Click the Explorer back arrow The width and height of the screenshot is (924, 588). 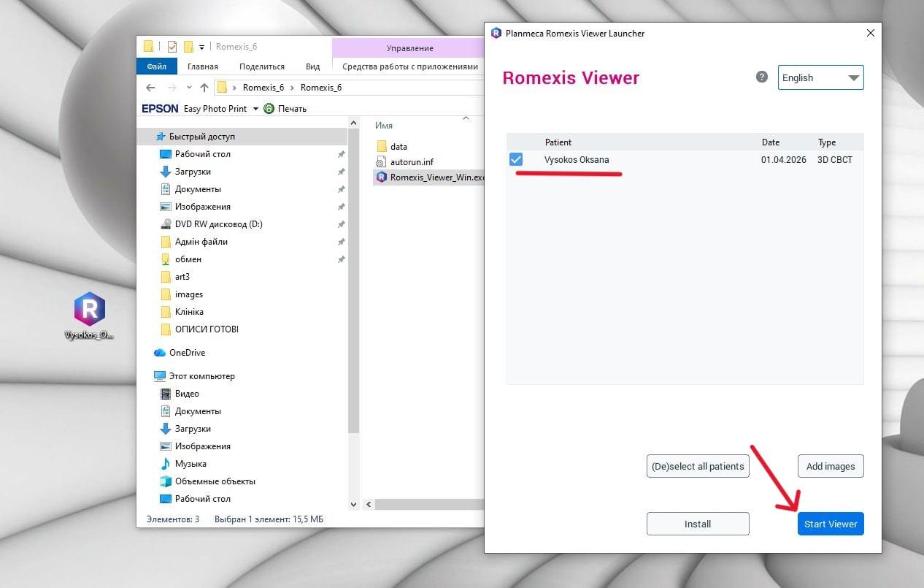[151, 88]
